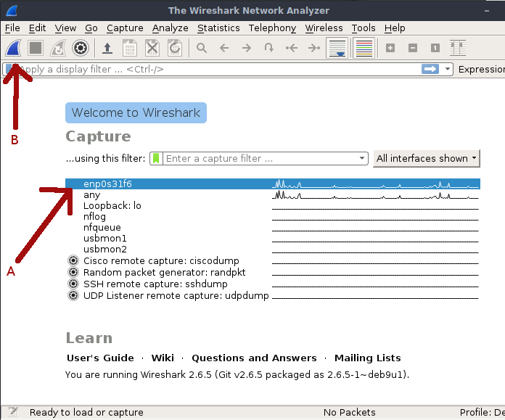Open the Go menu

[x=91, y=28]
